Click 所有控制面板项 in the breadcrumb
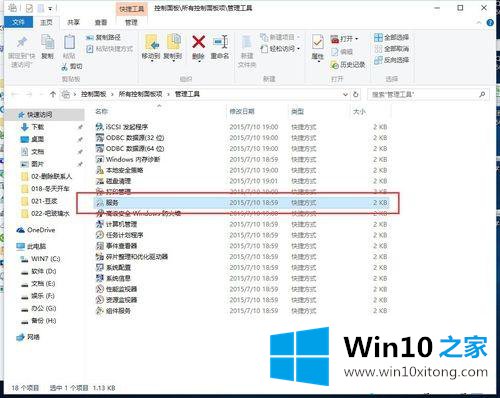This screenshot has height=398, width=500. [x=140, y=94]
